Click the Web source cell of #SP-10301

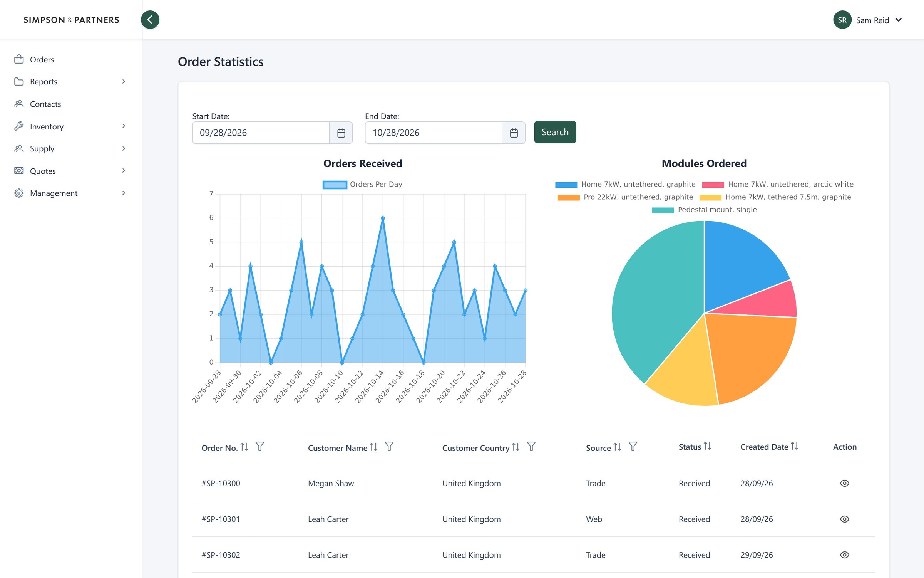[594, 519]
